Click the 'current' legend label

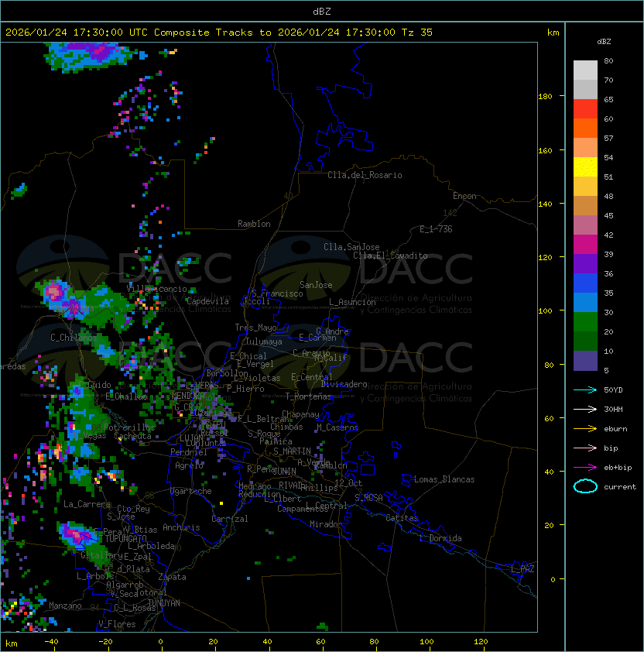[620, 487]
